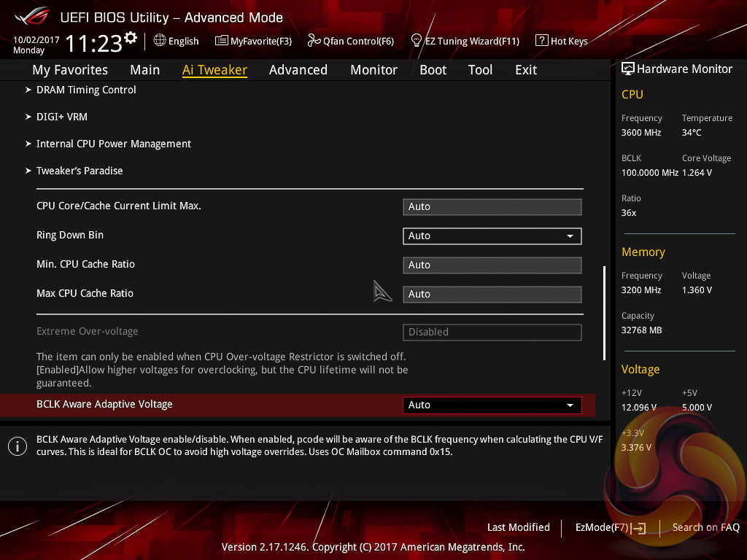
Task: Expand the DIGI+ VRM submenu
Action: (x=62, y=117)
